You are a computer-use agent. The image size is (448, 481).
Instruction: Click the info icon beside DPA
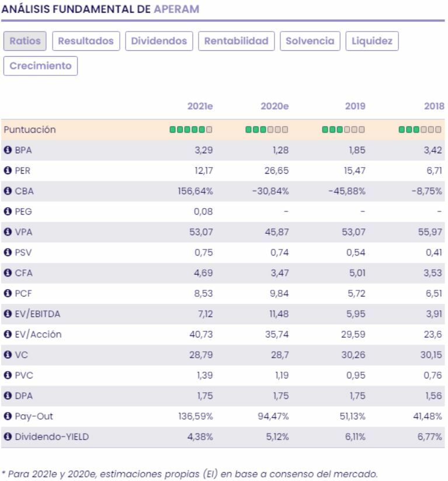[x=8, y=396]
